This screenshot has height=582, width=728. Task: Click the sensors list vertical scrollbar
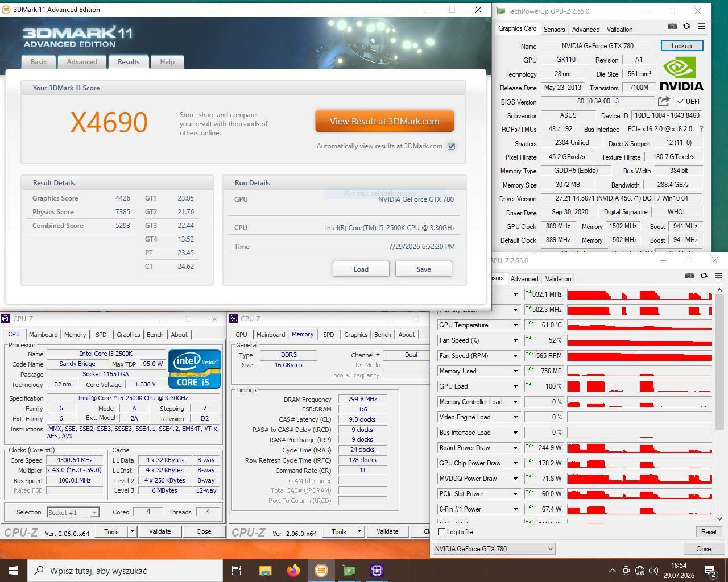(x=719, y=405)
